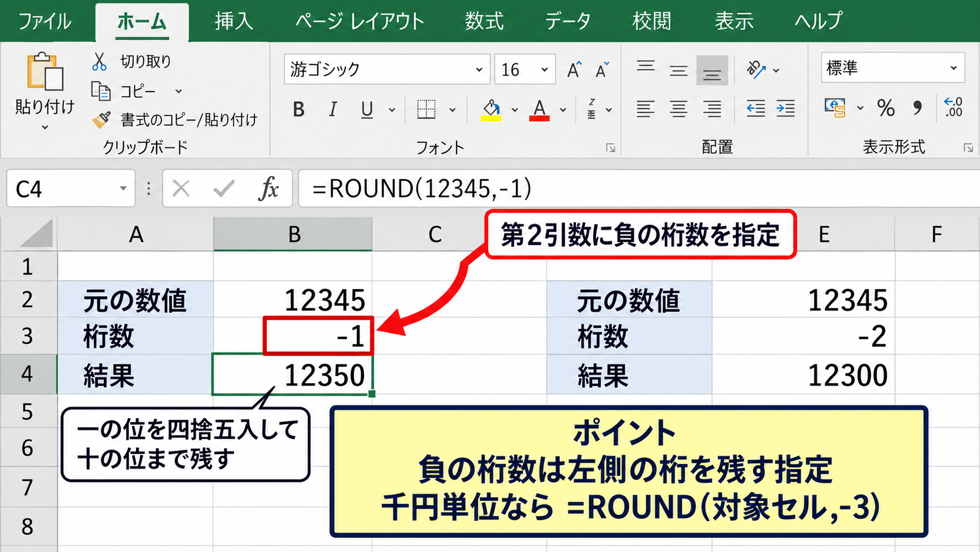Expand the paste options arrow under 貼り付け
This screenshot has height=552, width=980.
pos(45,127)
